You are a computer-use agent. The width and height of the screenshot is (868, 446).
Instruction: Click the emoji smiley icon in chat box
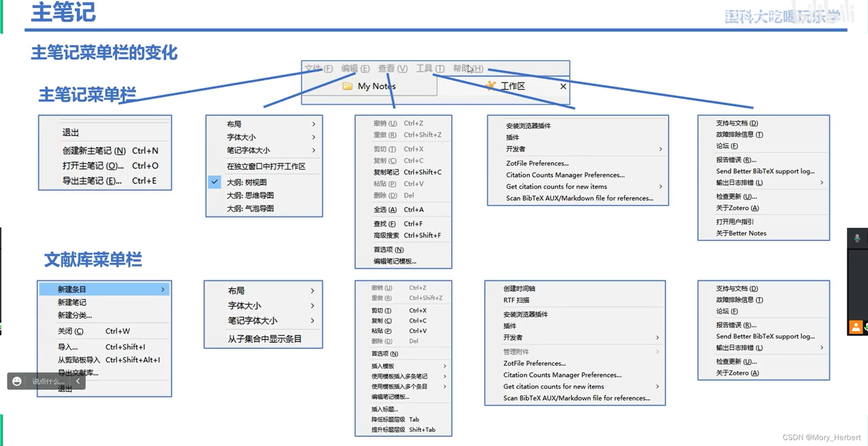click(17, 381)
